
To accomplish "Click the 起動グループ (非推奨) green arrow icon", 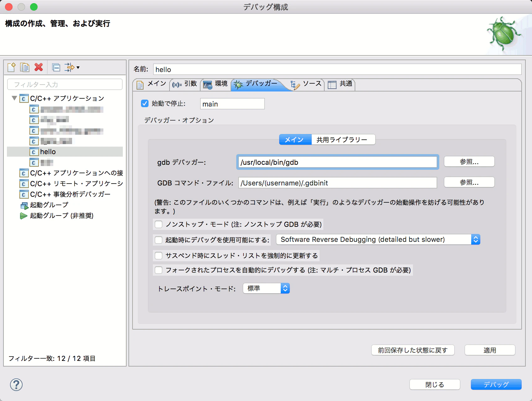I will 24,216.
